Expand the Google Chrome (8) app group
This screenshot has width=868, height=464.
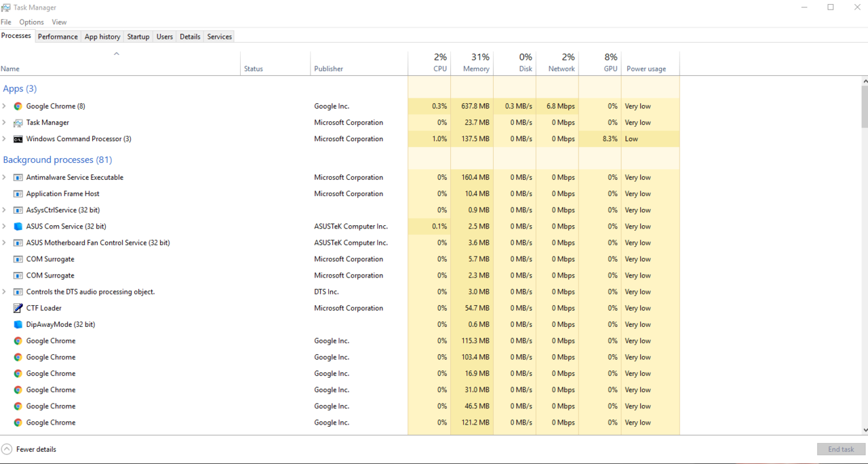4,107
